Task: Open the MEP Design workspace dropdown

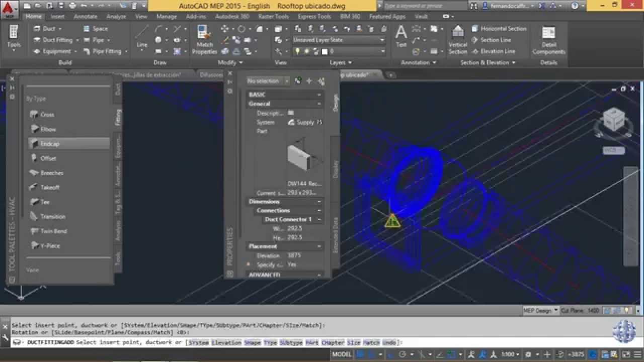Action: coord(540,310)
